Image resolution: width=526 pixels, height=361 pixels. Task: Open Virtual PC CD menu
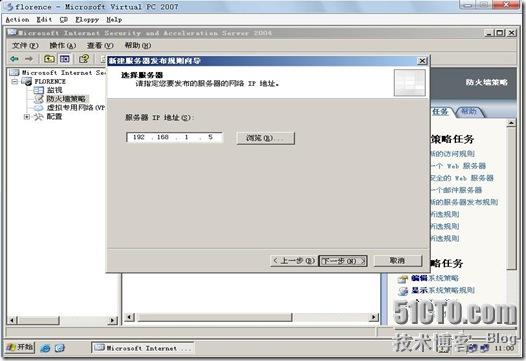point(64,20)
